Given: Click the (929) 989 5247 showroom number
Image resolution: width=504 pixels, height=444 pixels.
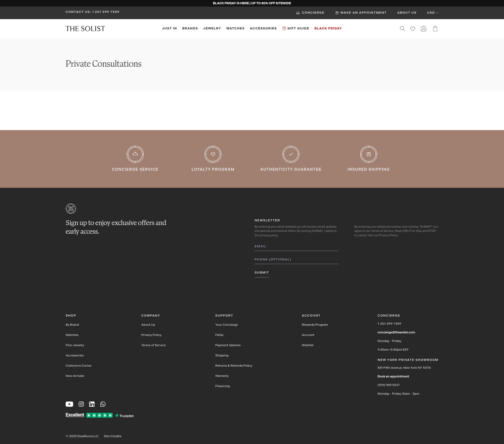Looking at the screenshot, I should click(x=388, y=385).
